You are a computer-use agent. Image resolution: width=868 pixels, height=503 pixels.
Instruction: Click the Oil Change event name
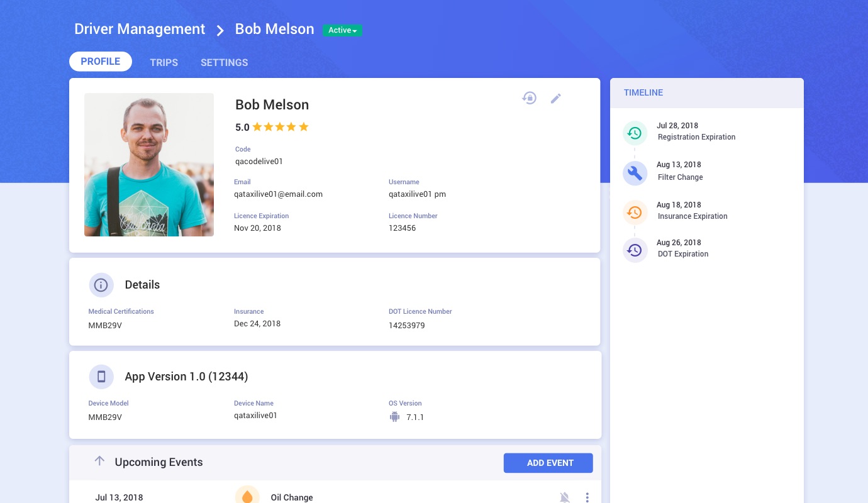tap(292, 497)
